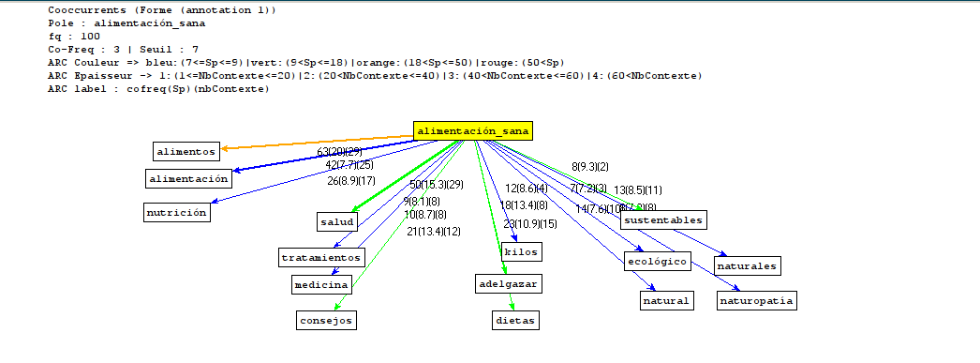Viewport: 980px width, 363px height.
Task: Click the arc label 23(10.9)(15)
Action: [530, 223]
